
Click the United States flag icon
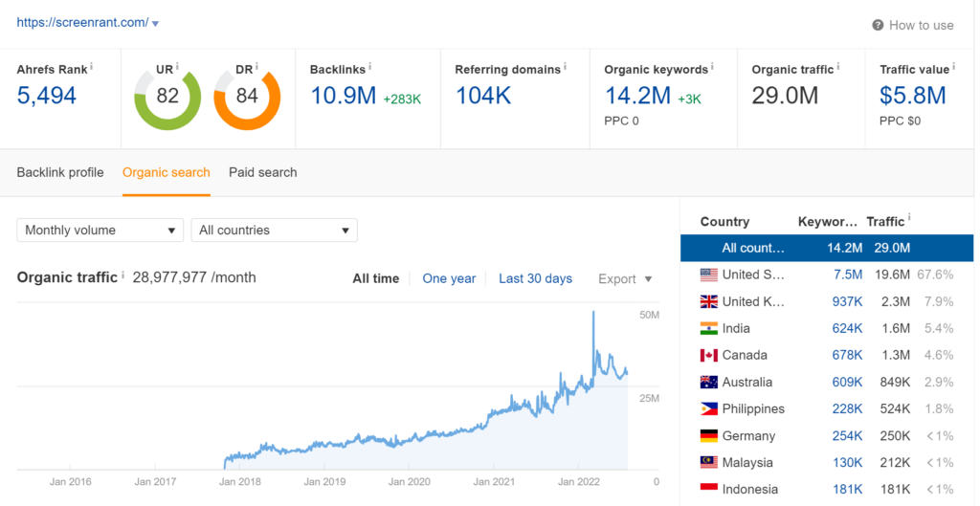pos(709,275)
